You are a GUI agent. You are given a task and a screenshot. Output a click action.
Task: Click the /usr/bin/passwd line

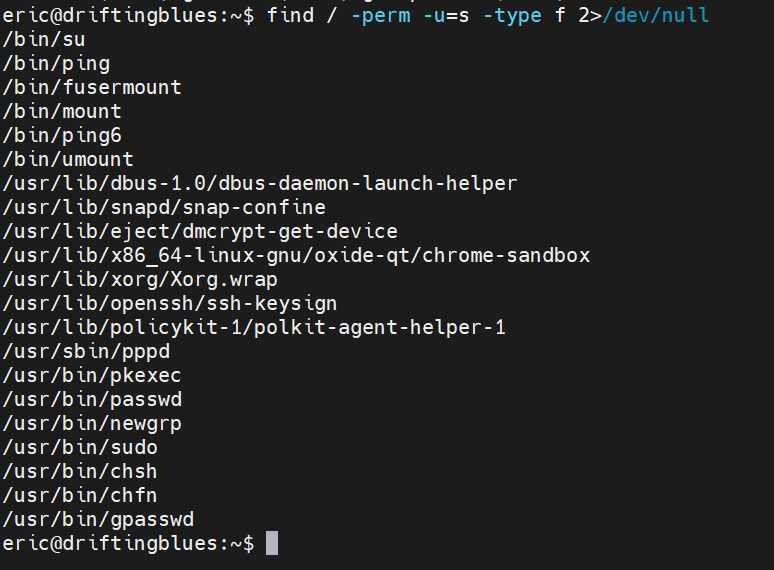pyautogui.click(x=92, y=400)
